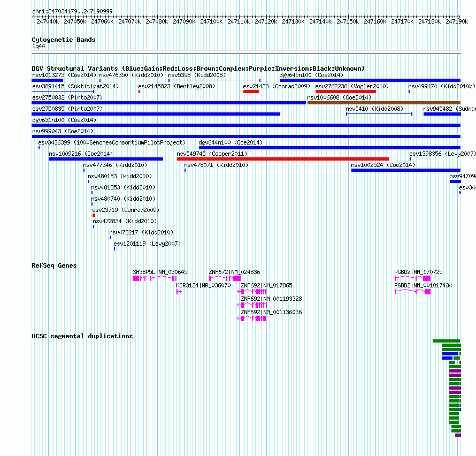Select the esv2750832 (Pinto2007) label
The width and height of the screenshot is (476, 456).
(67, 97)
